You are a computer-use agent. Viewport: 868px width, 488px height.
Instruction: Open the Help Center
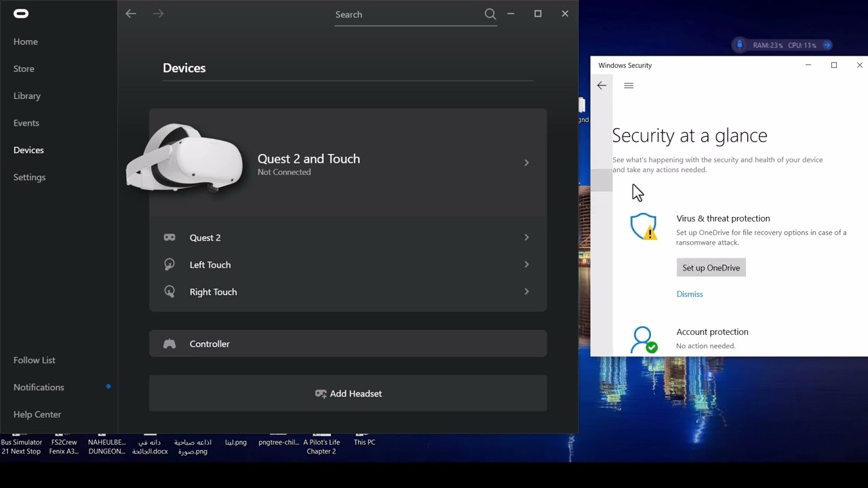click(x=37, y=414)
